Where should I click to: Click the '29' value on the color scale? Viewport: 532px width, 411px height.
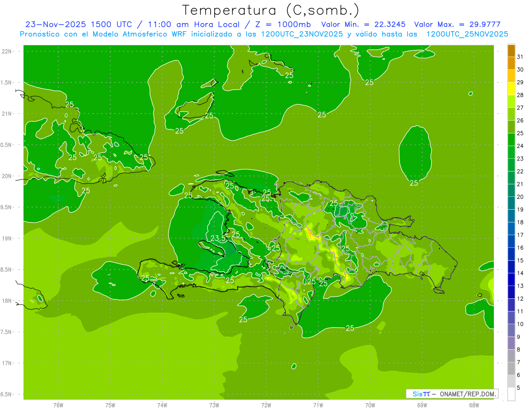pyautogui.click(x=520, y=82)
